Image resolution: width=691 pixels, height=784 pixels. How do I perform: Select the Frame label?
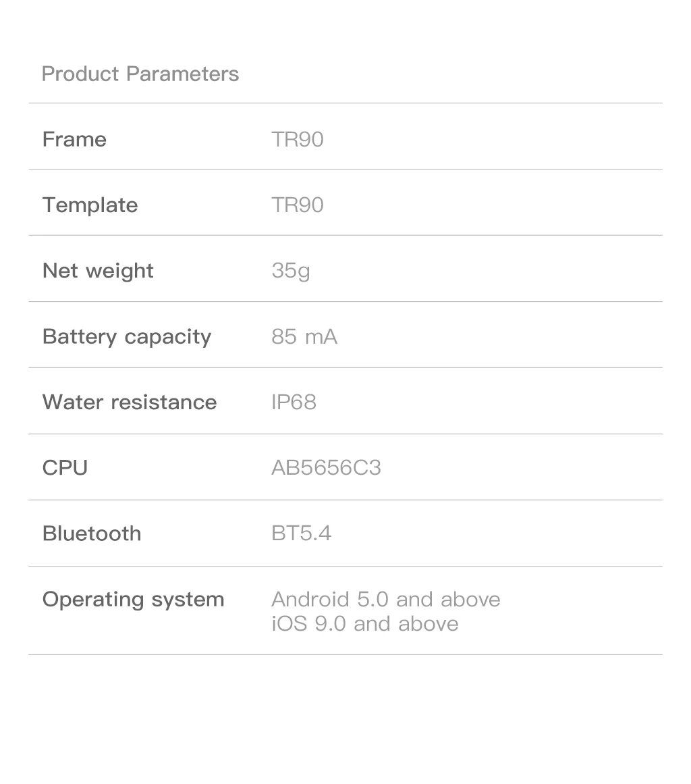point(74,139)
